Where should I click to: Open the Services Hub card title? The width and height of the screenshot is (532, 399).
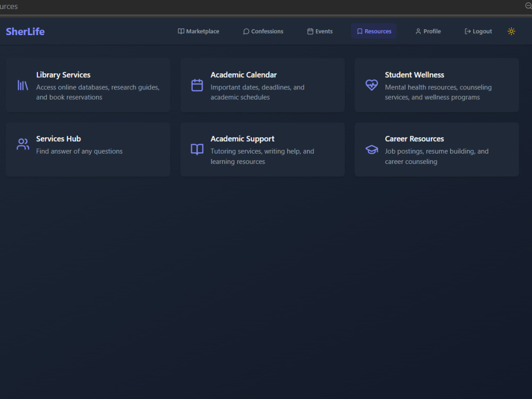pos(59,139)
